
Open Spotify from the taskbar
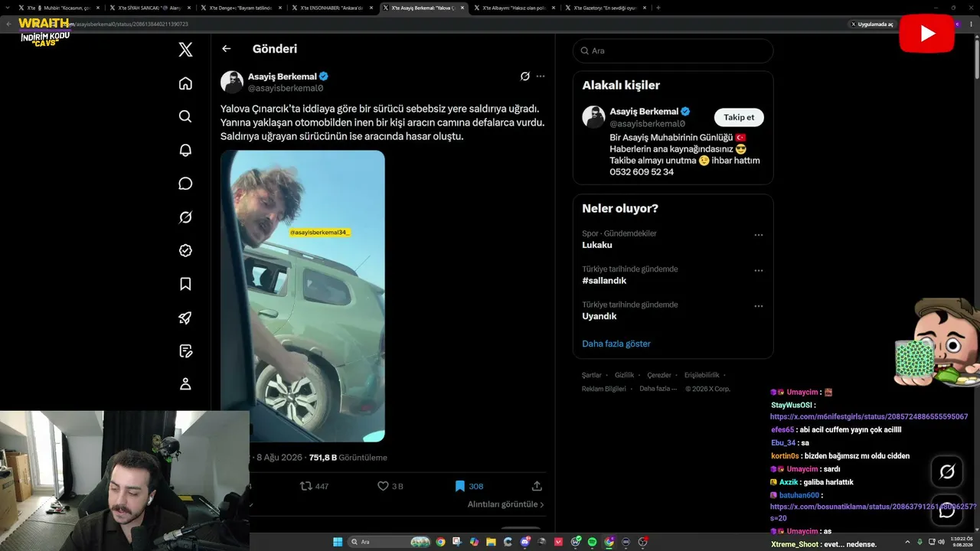[593, 542]
